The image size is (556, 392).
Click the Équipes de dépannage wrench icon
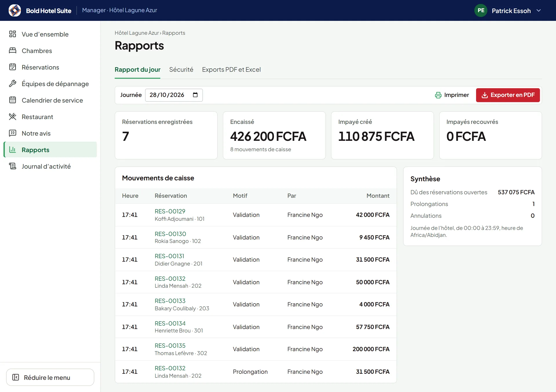(12, 84)
